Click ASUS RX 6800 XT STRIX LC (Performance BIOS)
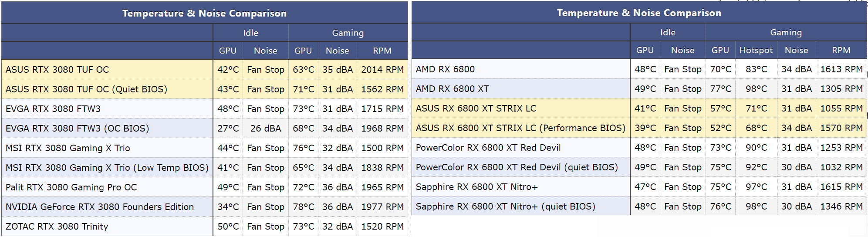Viewport: 868px width, 237px height. coord(520,128)
